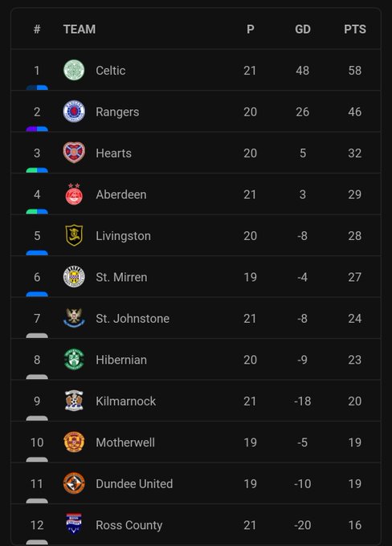Click the Livingston yellow shield crest

pyautogui.click(x=74, y=235)
